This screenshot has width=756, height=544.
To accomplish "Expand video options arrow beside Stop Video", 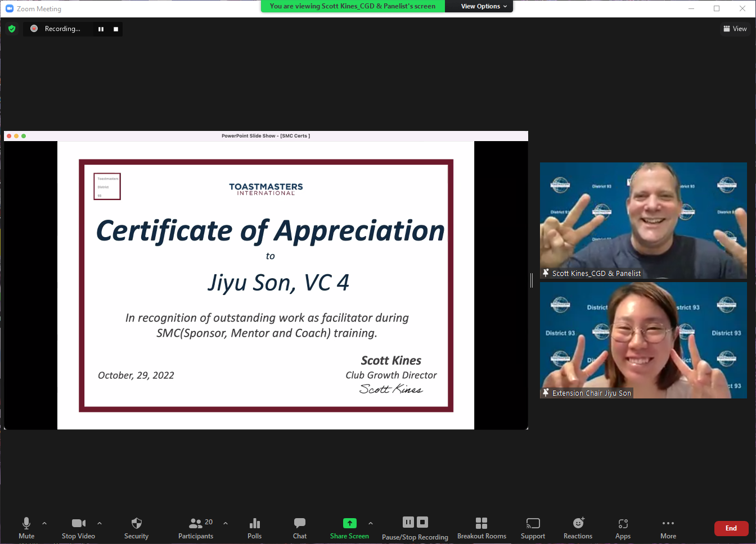I will tap(100, 523).
